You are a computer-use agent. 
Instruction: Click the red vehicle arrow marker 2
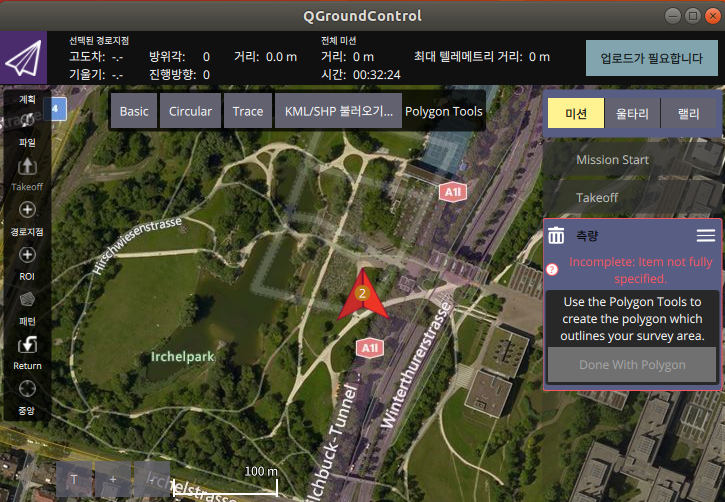pos(362,294)
